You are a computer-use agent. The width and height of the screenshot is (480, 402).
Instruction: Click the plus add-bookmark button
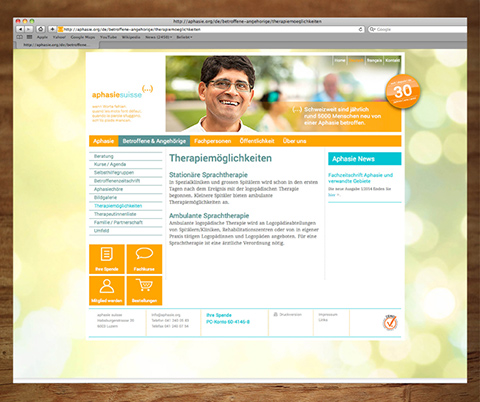coord(52,29)
